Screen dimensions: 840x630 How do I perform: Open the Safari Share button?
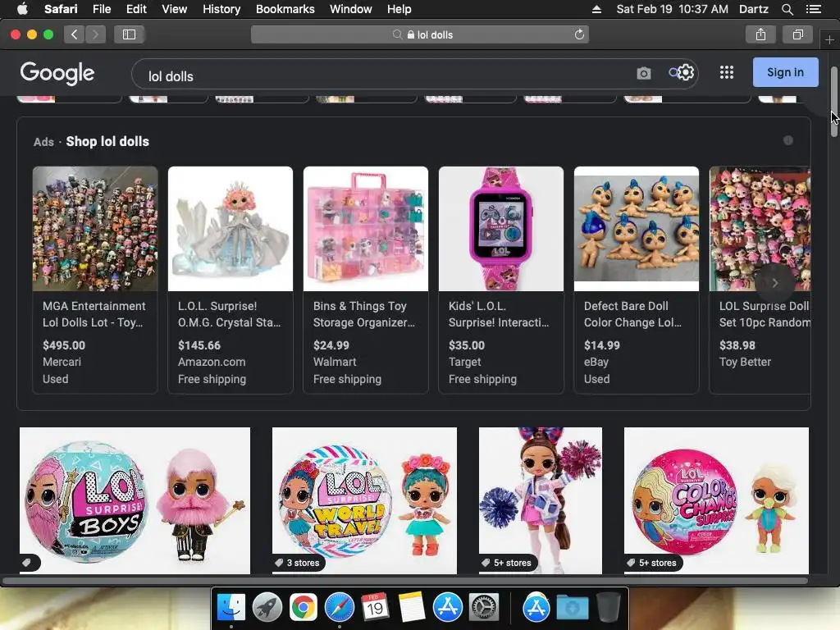coord(760,34)
